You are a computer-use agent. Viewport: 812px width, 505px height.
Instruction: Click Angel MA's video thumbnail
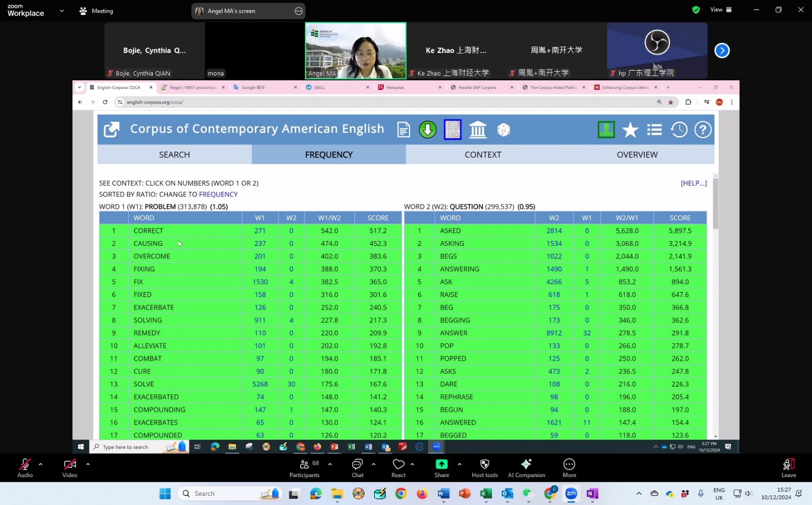(356, 50)
